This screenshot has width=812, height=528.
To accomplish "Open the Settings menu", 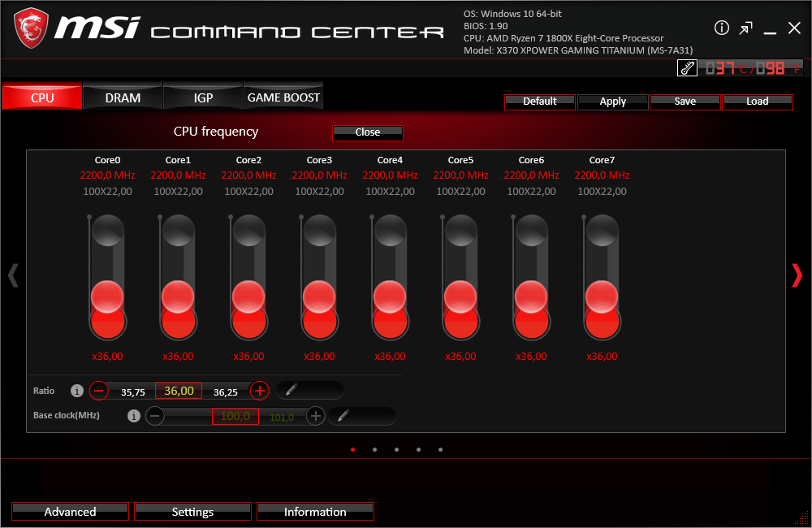I will [192, 512].
